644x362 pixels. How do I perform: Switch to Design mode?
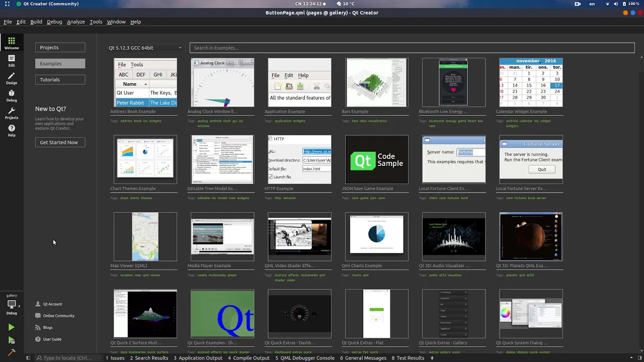click(12, 78)
